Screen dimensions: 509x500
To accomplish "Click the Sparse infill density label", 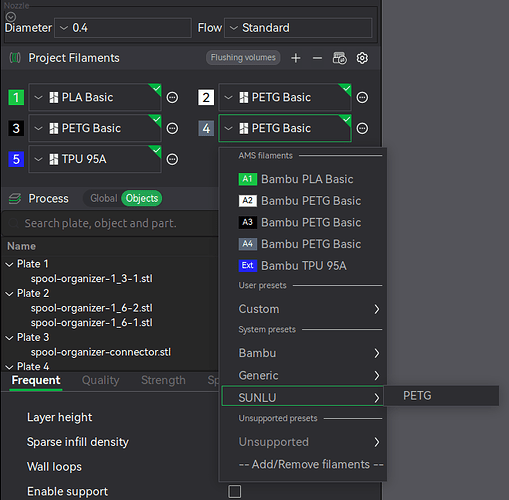I will [x=78, y=442].
